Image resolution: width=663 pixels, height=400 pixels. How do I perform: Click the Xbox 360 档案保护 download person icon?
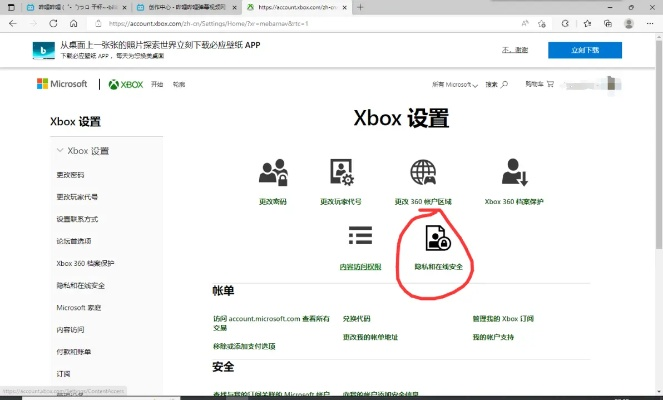(x=515, y=172)
